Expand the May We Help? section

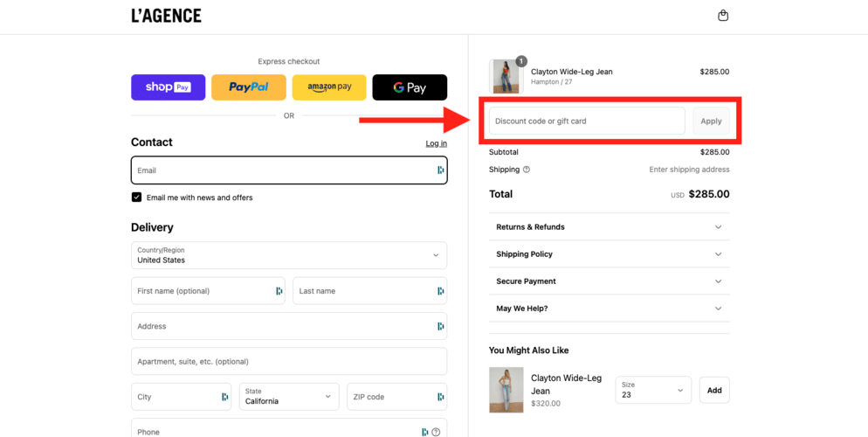click(x=609, y=309)
